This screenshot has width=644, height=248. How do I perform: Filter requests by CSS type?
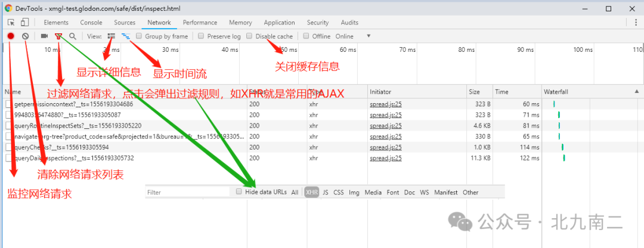tap(339, 192)
